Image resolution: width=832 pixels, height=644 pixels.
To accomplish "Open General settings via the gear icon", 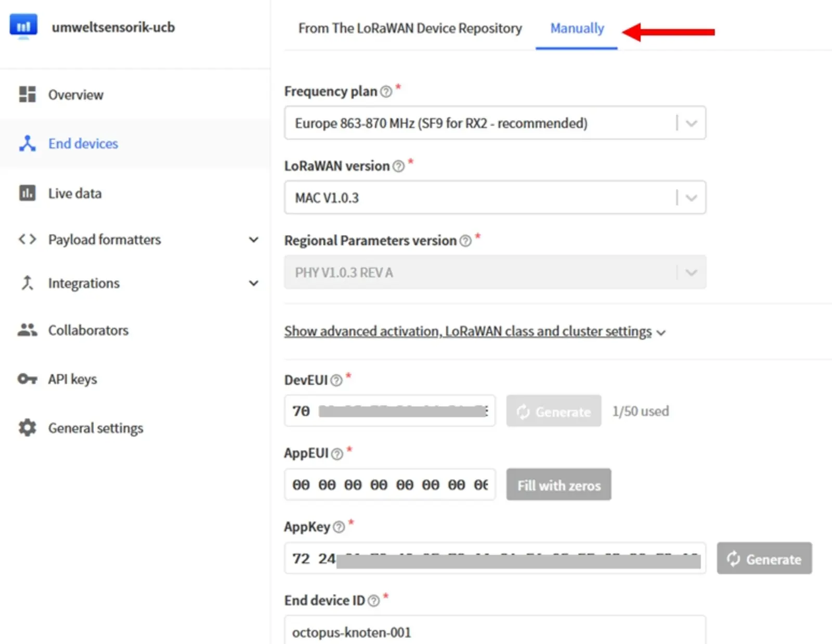I will pos(27,428).
